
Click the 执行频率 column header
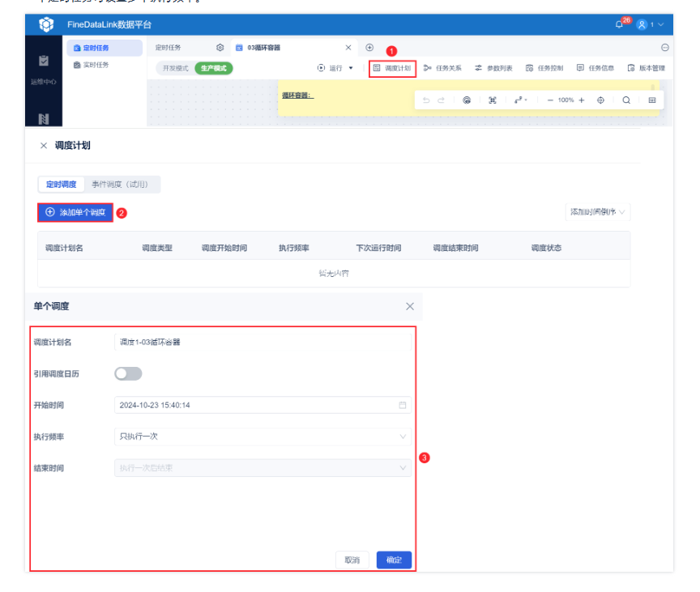tap(294, 248)
